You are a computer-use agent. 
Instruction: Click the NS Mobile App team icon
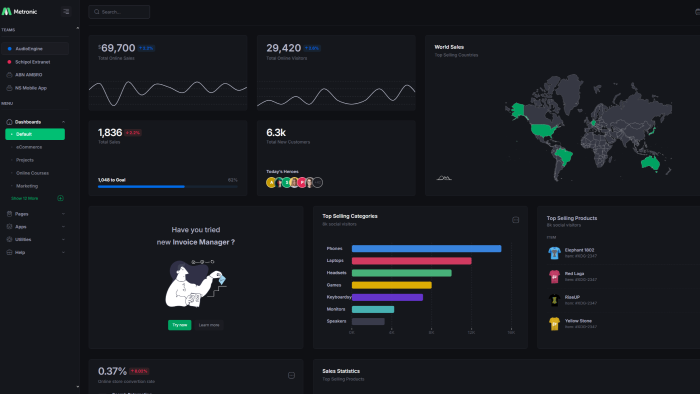(x=9, y=88)
